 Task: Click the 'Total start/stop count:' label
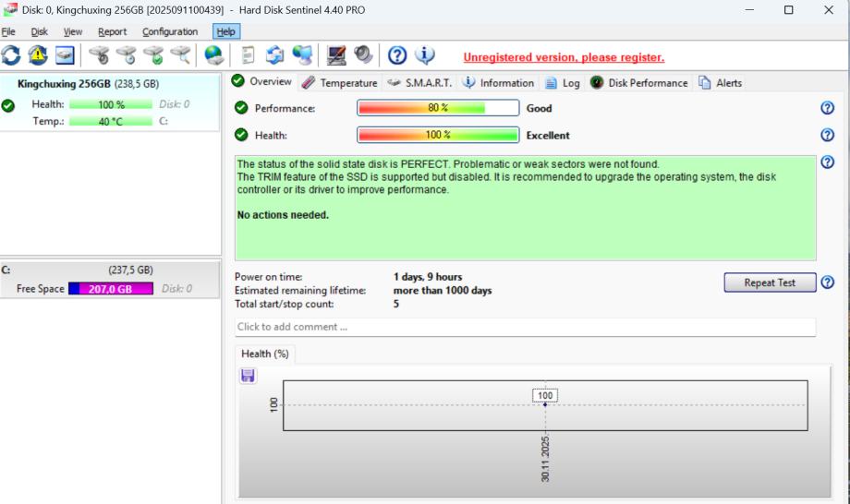[x=284, y=304]
